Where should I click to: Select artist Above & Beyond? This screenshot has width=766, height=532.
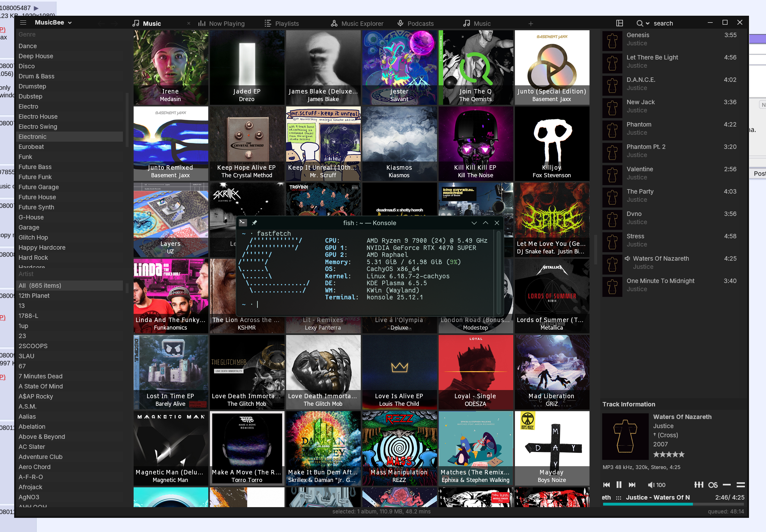42,437
